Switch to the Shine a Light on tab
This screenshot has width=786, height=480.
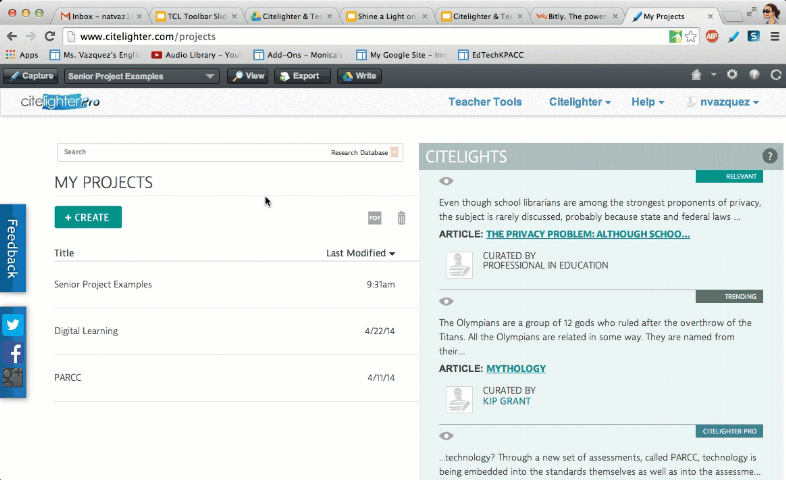386,16
